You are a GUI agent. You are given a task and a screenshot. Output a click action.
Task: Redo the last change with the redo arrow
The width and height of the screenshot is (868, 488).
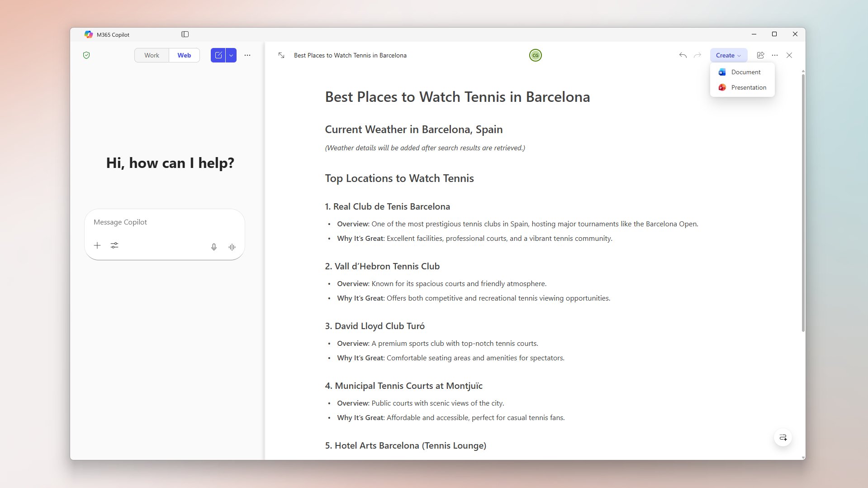[697, 55]
